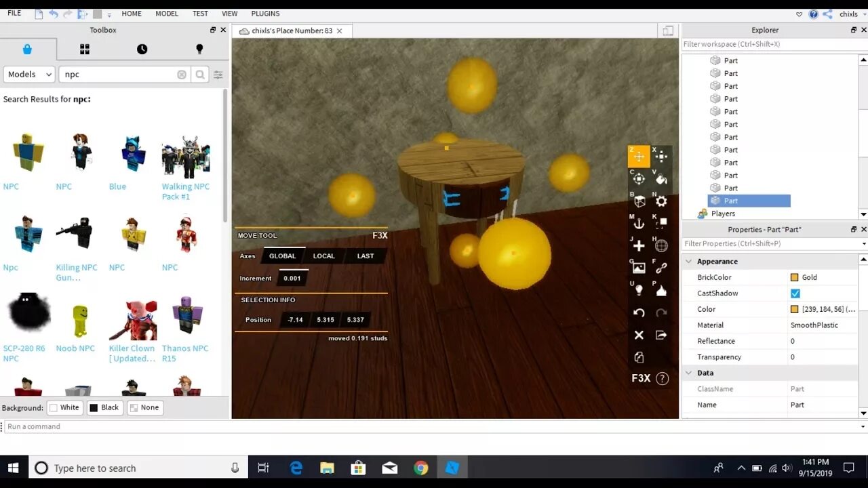Clear the npc search text

click(182, 75)
